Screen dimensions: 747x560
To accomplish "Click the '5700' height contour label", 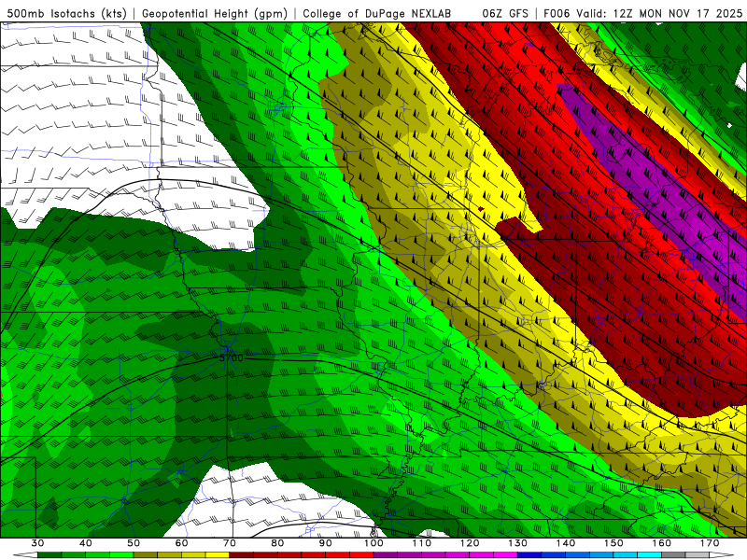I will tap(232, 357).
